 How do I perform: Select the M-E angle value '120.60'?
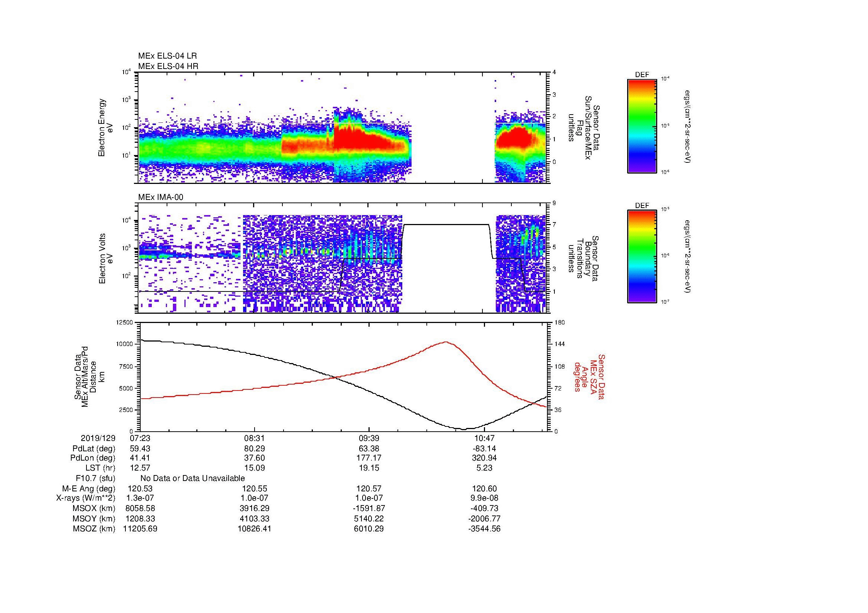[484, 489]
